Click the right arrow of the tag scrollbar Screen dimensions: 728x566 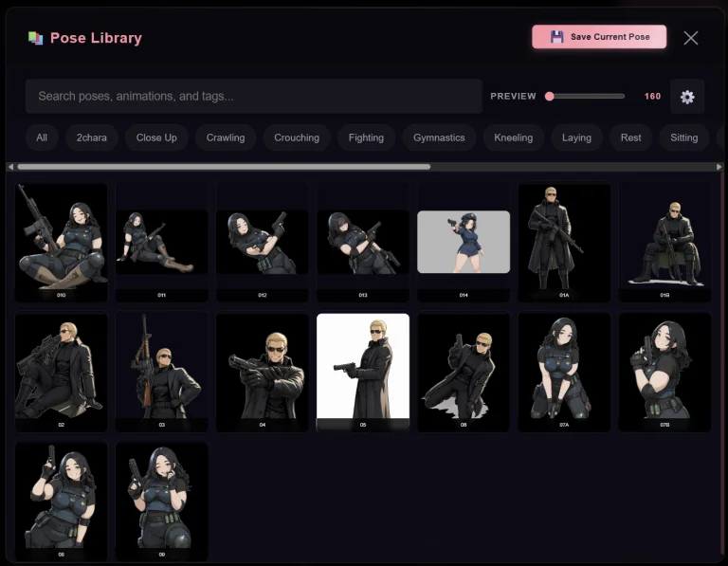point(719,167)
